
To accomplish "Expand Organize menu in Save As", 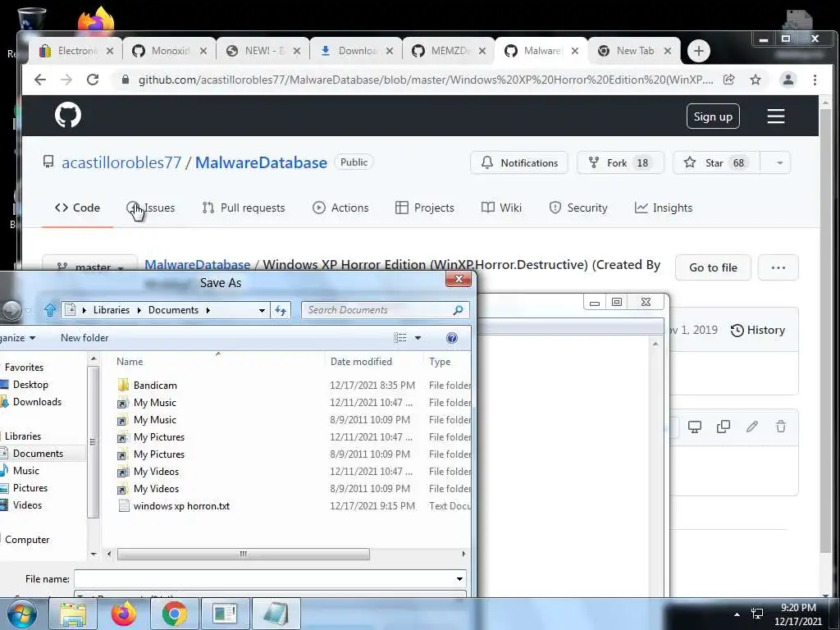I will coord(18,338).
